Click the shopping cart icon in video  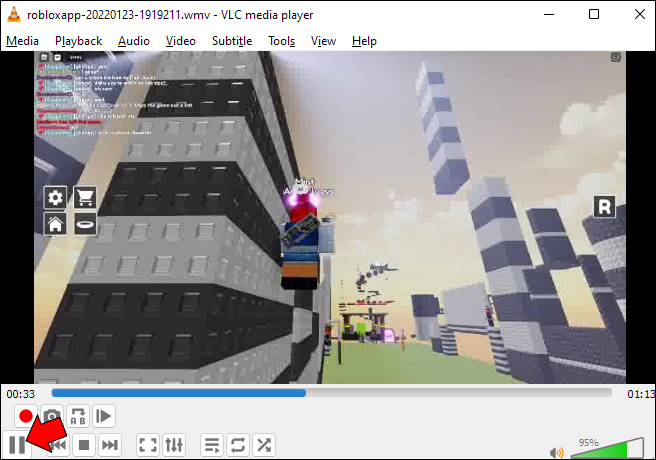coord(85,197)
